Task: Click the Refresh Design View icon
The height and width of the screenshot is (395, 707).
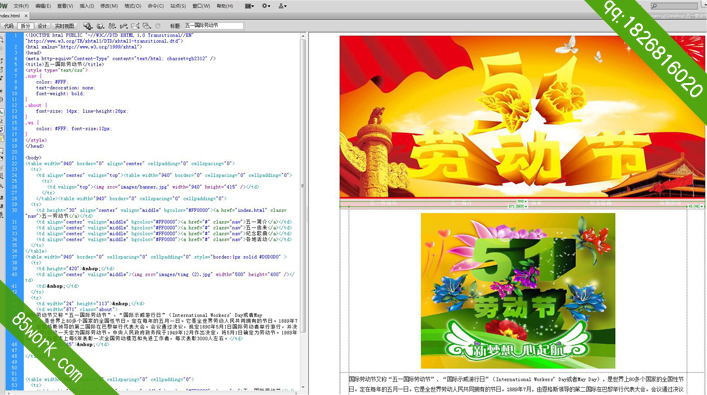Action: tap(158, 26)
